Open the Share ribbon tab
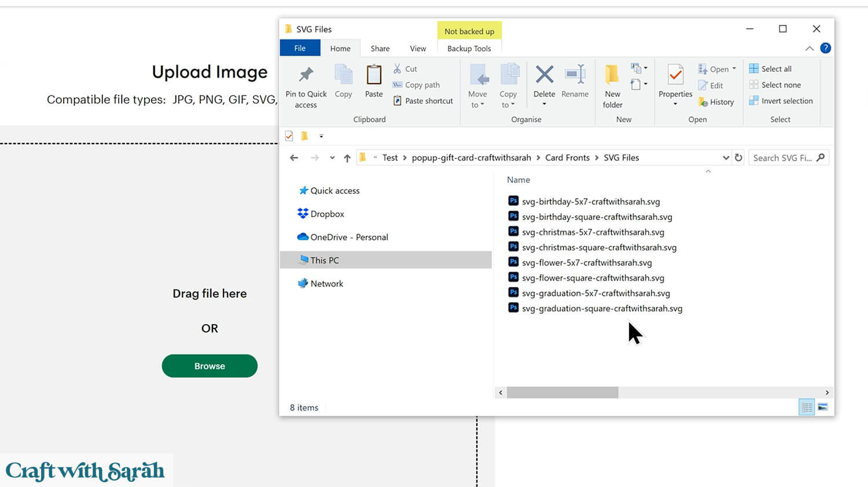Viewport: 868px width, 487px height. (x=380, y=49)
